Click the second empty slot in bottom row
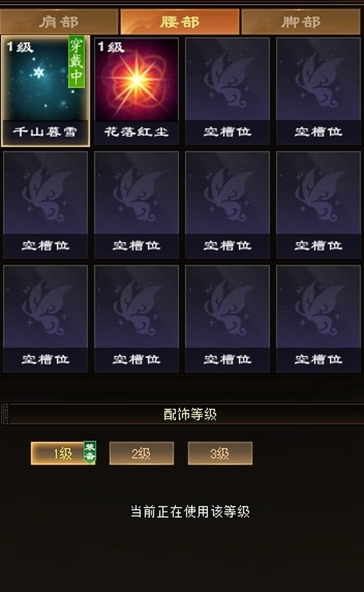 pos(136,319)
